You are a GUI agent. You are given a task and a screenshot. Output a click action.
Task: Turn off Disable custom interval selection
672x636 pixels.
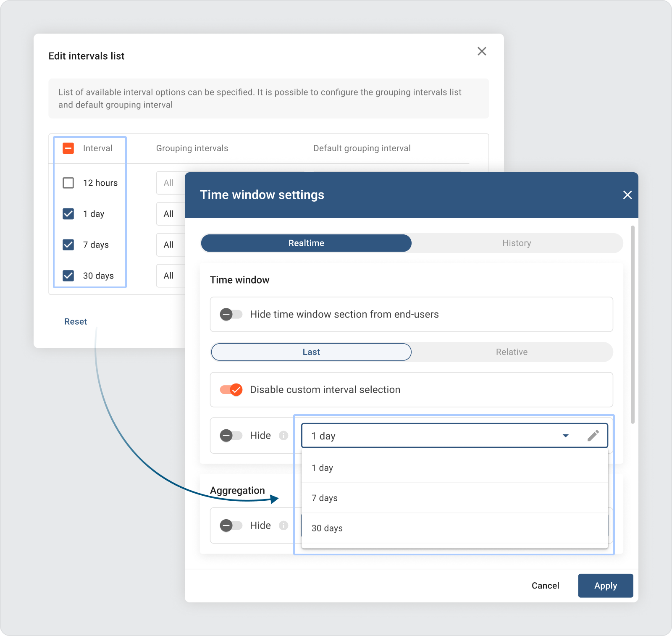click(x=231, y=390)
